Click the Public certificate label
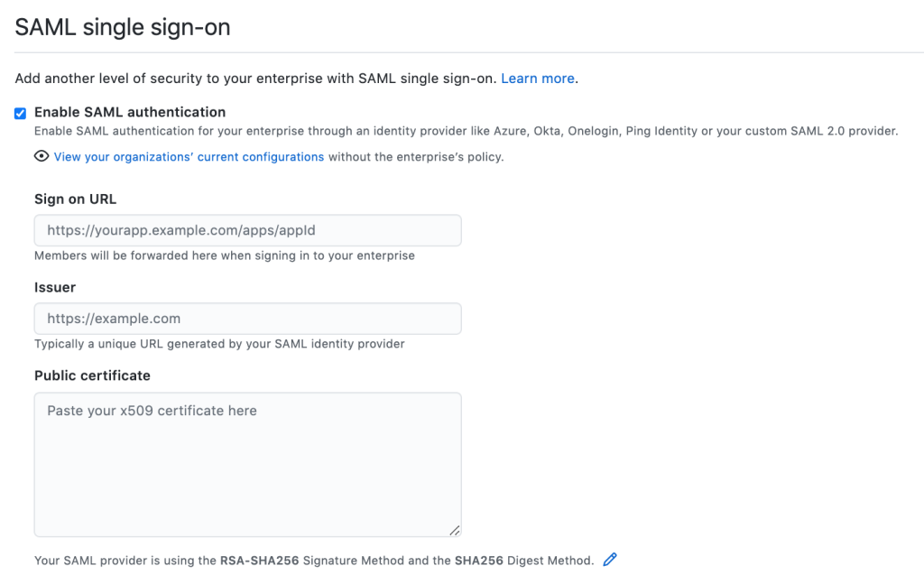This screenshot has width=924, height=575. pos(92,376)
